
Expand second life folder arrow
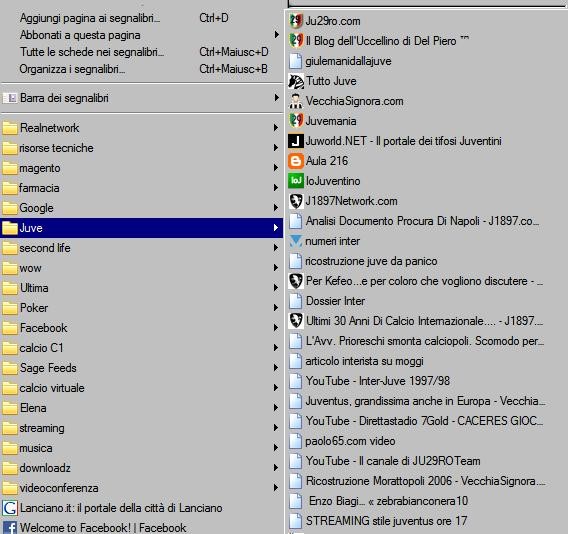(276, 248)
